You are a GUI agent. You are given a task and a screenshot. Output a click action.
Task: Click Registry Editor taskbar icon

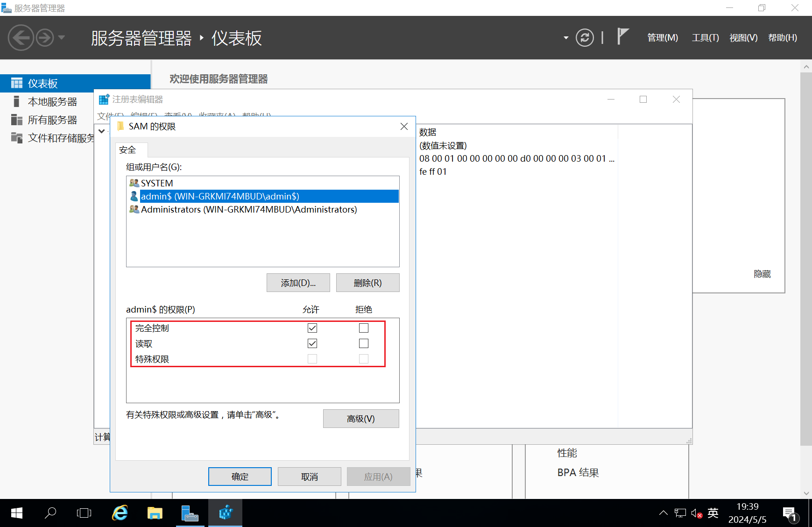click(x=226, y=513)
